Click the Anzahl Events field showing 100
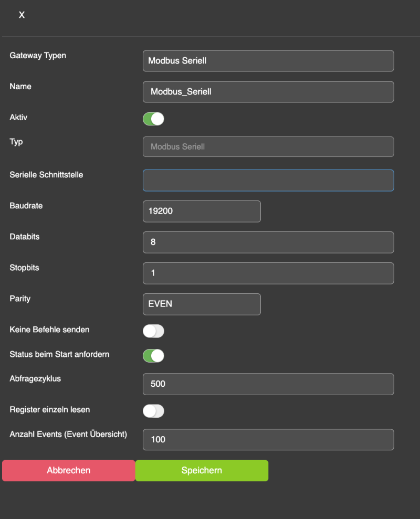This screenshot has height=519, width=420. (268, 440)
